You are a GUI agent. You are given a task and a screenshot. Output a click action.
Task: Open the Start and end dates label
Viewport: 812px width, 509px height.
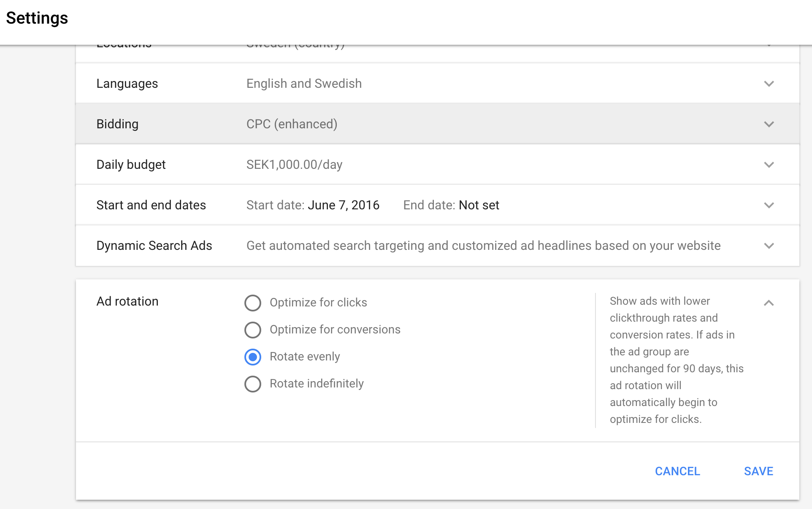coord(151,205)
